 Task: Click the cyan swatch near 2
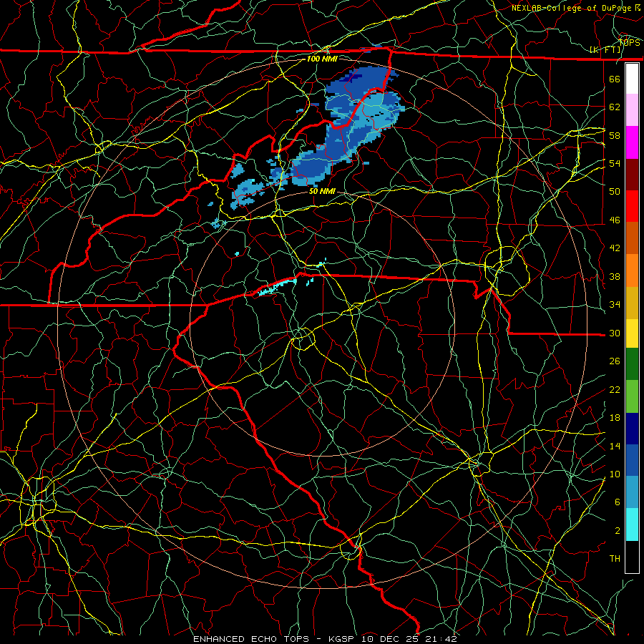point(632,525)
